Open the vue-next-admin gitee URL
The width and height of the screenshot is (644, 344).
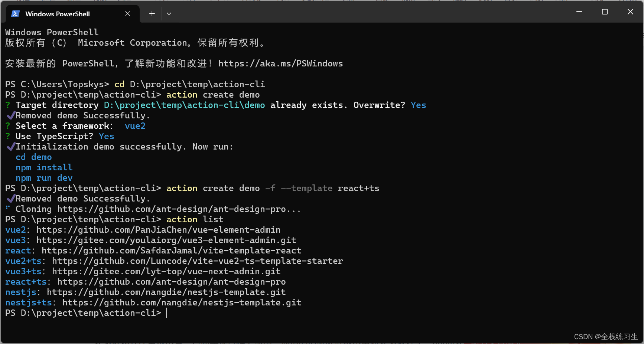click(166, 271)
